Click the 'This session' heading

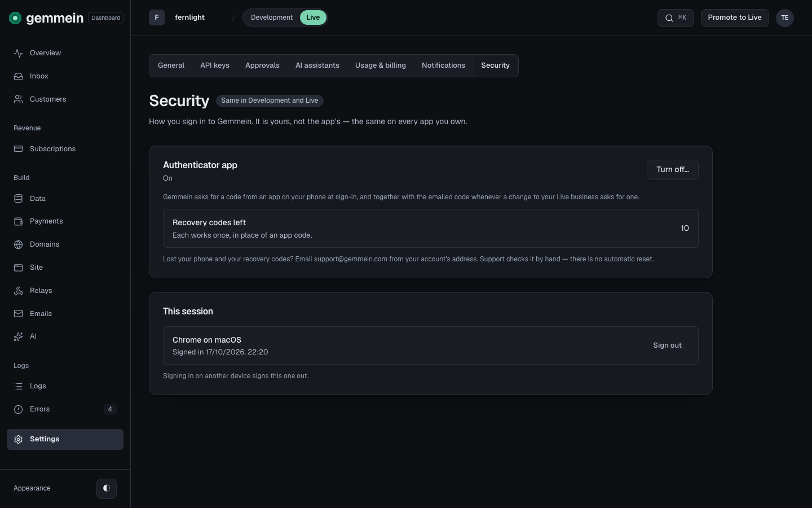(x=188, y=312)
